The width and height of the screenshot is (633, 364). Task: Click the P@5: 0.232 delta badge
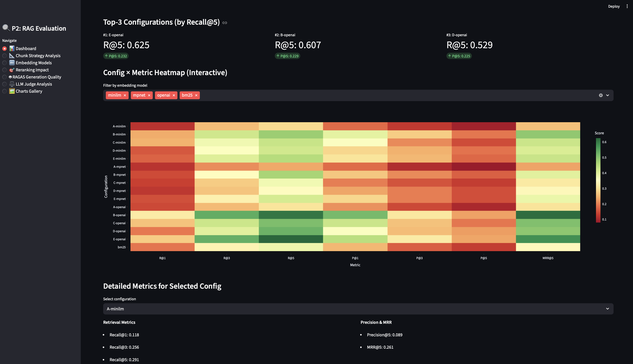[x=116, y=56]
